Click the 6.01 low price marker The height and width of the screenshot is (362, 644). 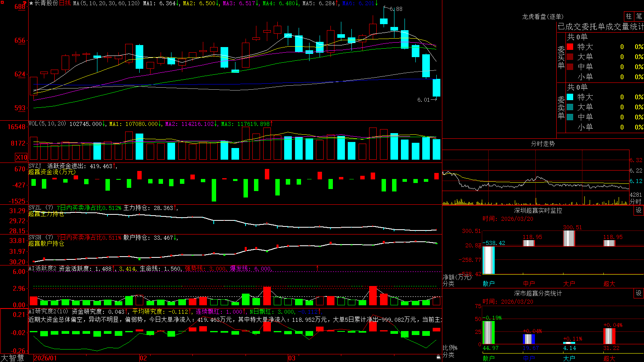[x=423, y=100]
